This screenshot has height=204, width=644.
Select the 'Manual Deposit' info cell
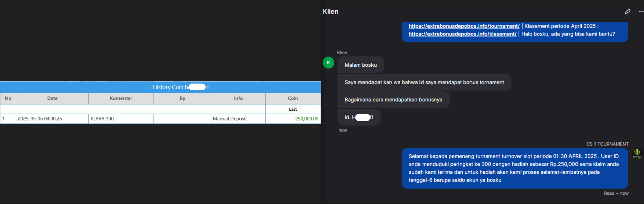[238, 119]
